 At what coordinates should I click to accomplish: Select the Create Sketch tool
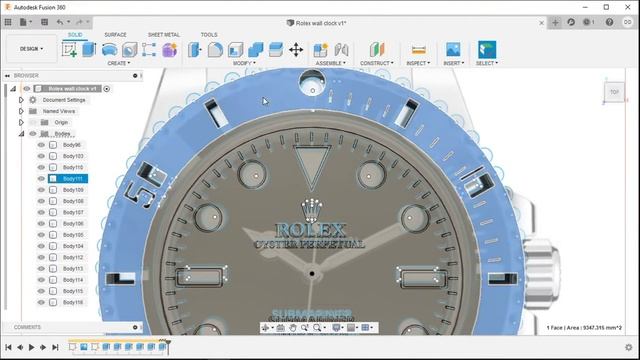pyautogui.click(x=69, y=50)
